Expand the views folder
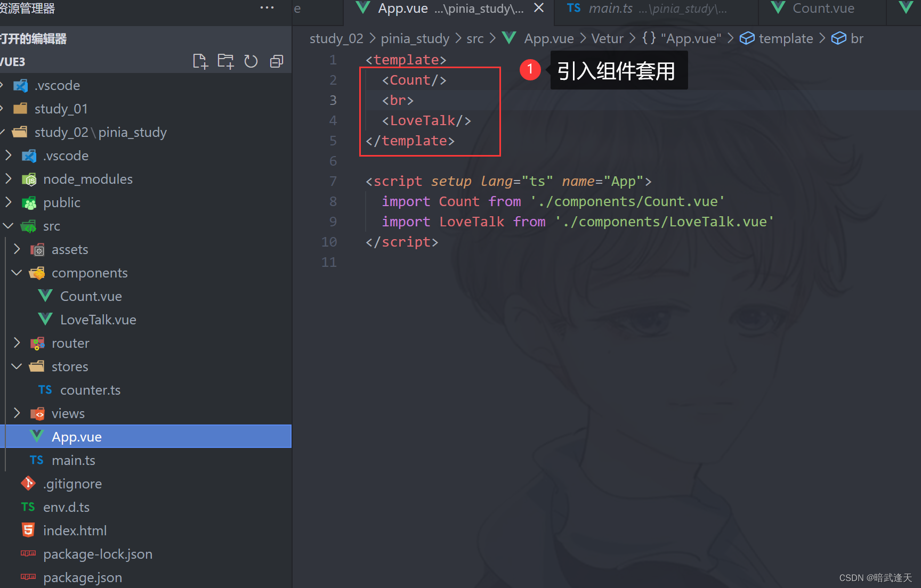 coord(17,413)
